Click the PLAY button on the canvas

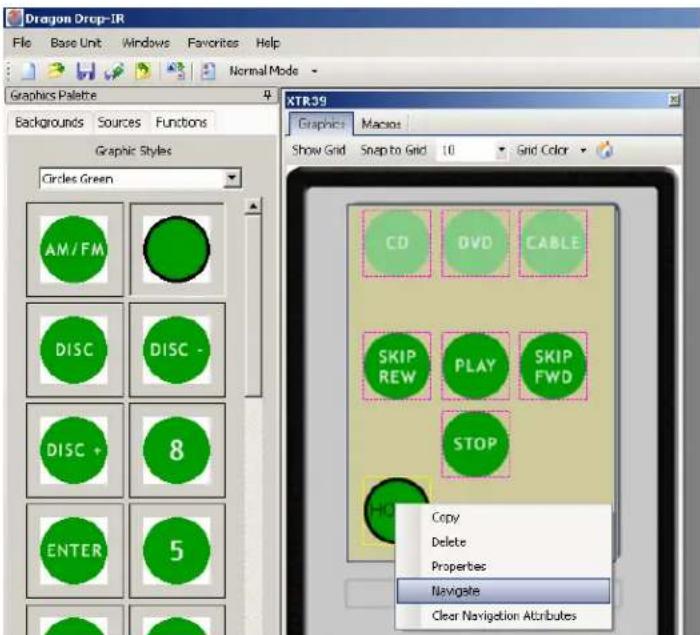coord(475,366)
